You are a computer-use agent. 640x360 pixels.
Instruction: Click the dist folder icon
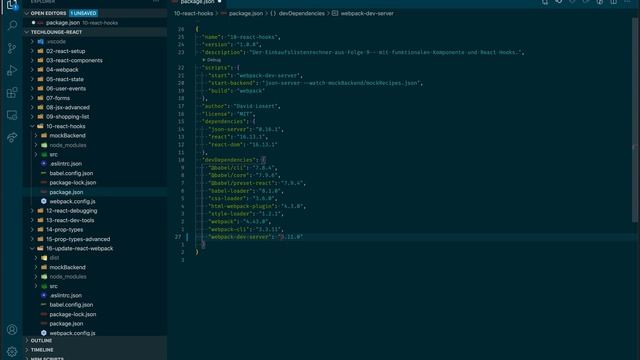pos(44,258)
